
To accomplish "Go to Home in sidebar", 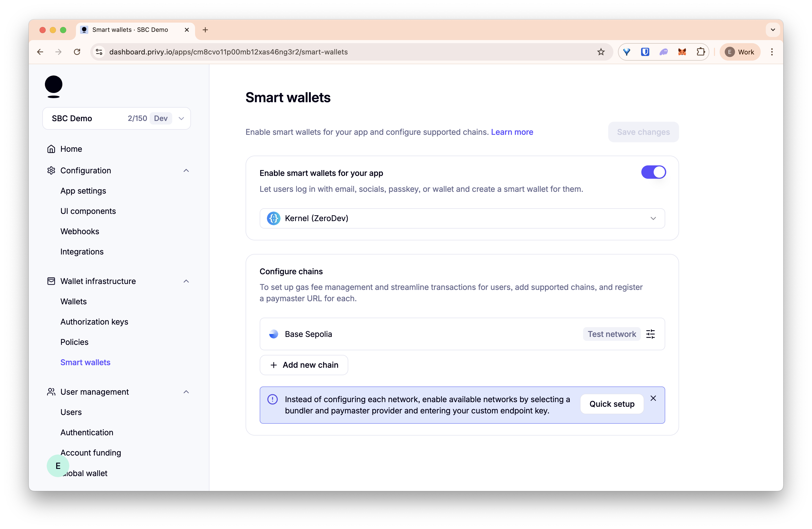I will click(71, 149).
